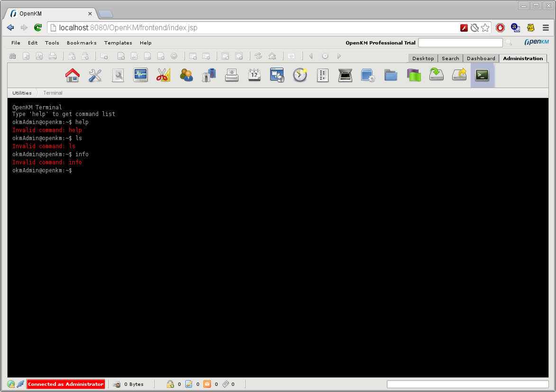Switch to the Dashboard tab
556x392 pixels.
(x=481, y=58)
